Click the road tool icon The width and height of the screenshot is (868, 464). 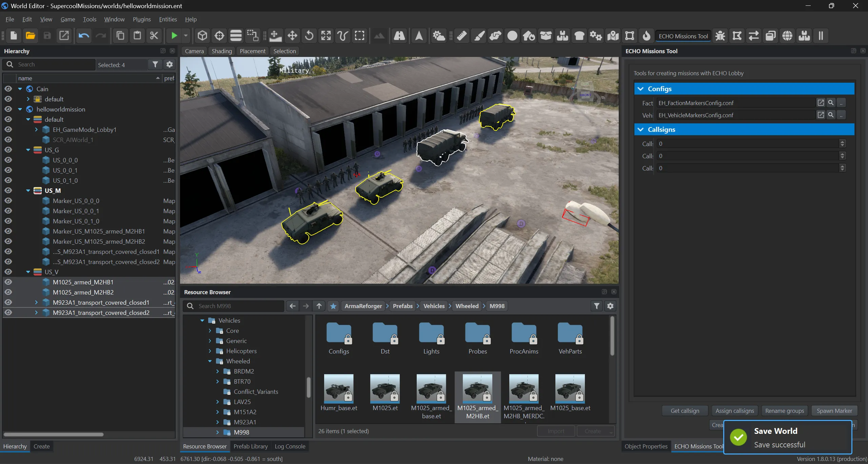[x=399, y=36]
